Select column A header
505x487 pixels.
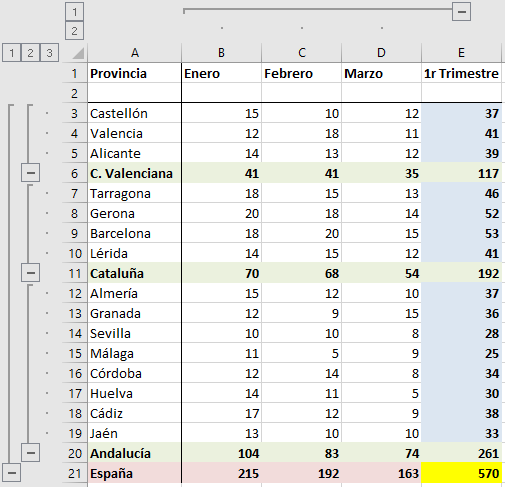(x=135, y=53)
